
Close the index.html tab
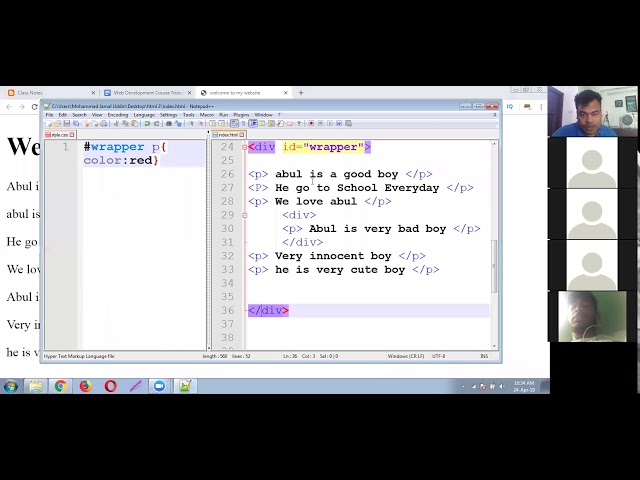click(x=242, y=135)
